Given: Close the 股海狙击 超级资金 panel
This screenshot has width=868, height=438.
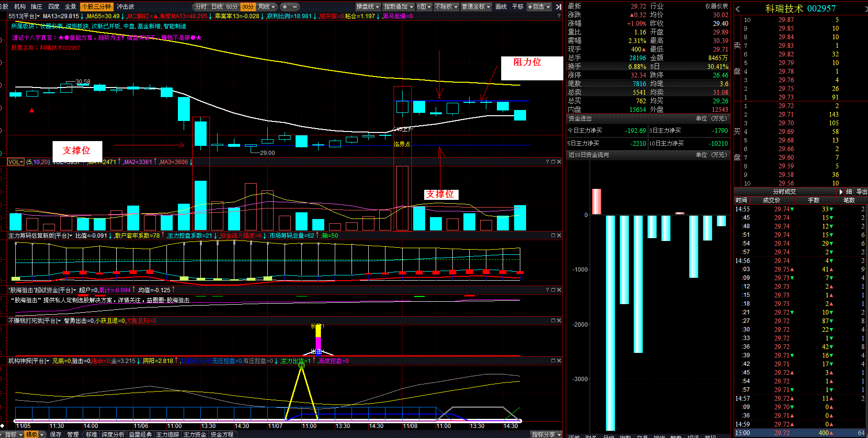Looking at the screenshot, I should pos(559,290).
